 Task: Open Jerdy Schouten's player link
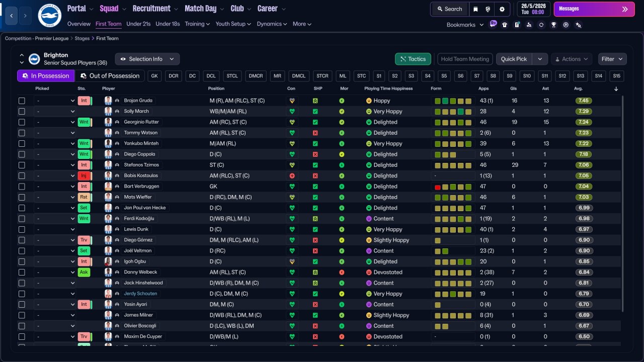[140, 294]
